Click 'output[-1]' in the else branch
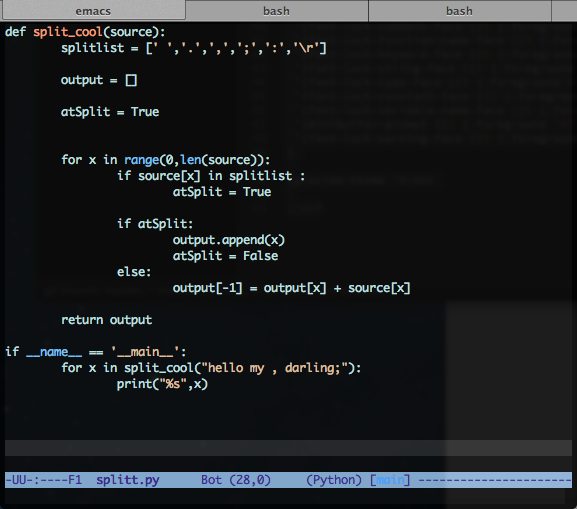This screenshot has width=577, height=509. pos(208,288)
